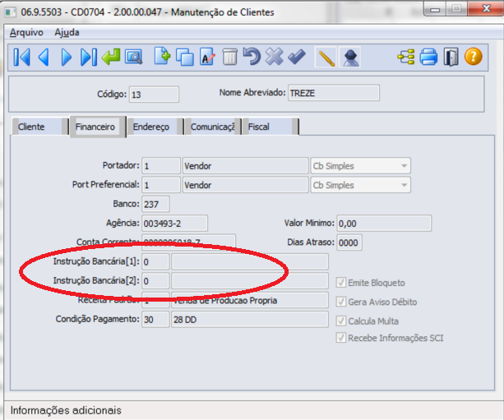
Task: Open the Comunicação tab
Action: (213, 127)
